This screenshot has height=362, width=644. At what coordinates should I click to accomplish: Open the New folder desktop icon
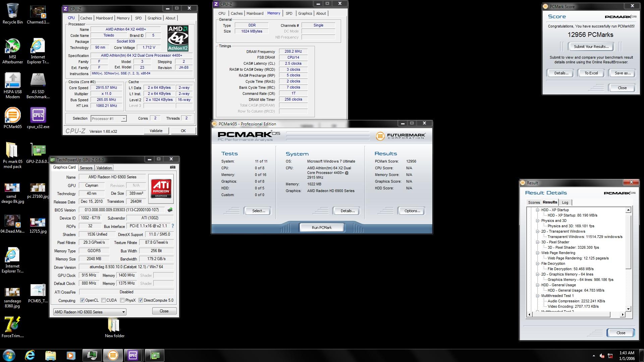(114, 328)
